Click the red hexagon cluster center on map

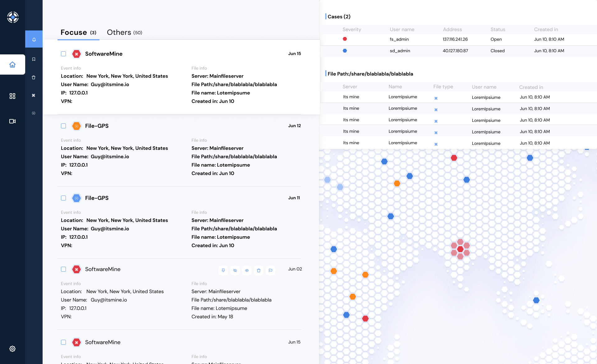click(x=460, y=249)
